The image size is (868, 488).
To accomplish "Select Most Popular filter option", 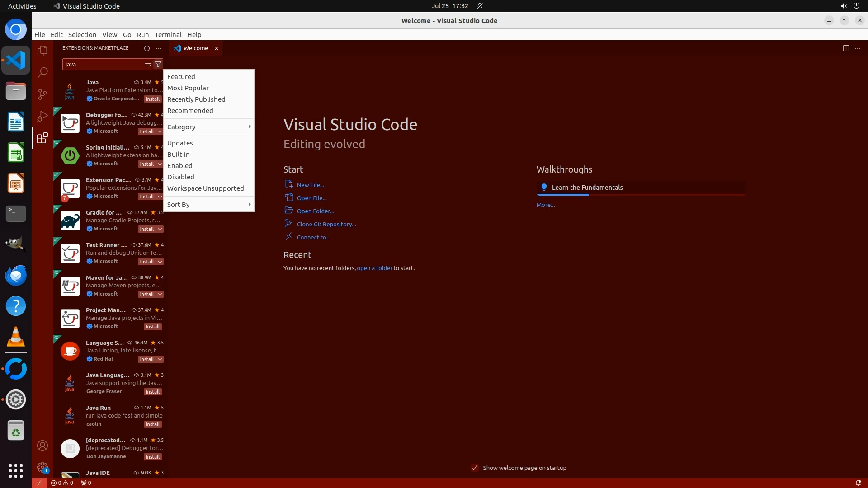I will (188, 88).
